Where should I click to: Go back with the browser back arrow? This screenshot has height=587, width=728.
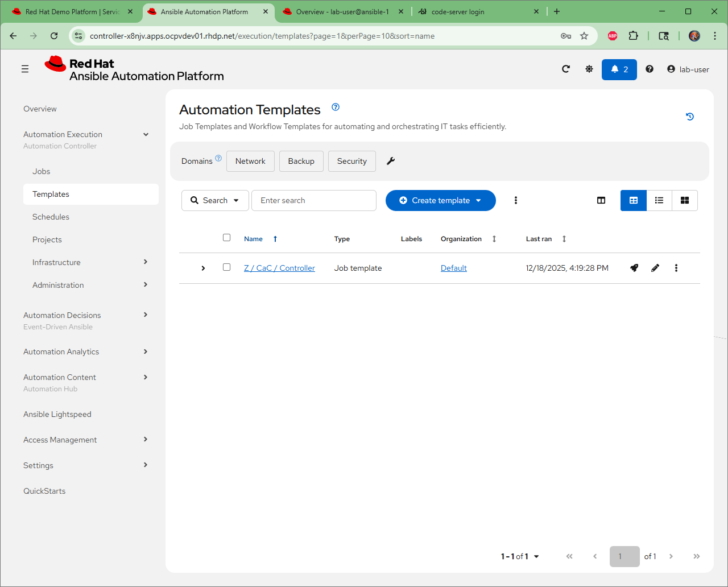tap(13, 36)
